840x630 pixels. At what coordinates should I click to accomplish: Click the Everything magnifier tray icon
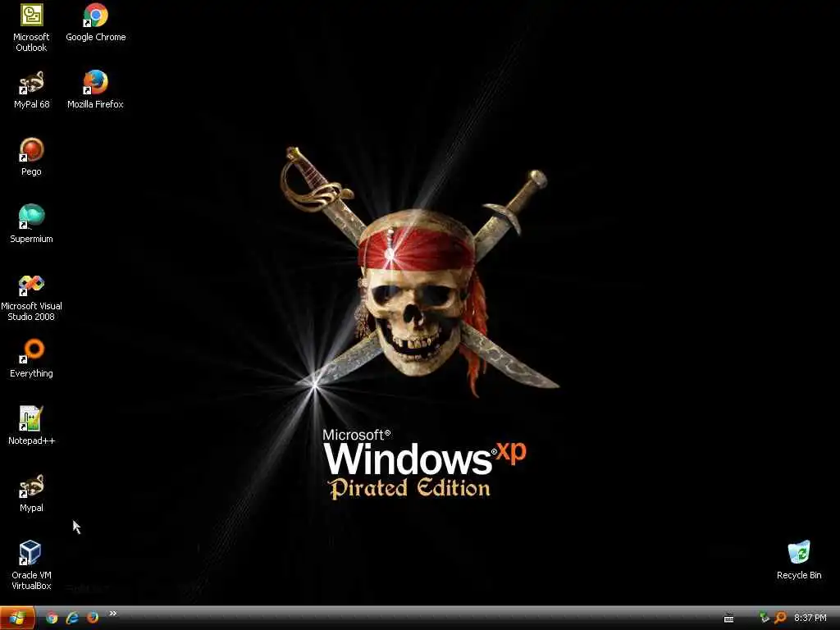pos(781,618)
